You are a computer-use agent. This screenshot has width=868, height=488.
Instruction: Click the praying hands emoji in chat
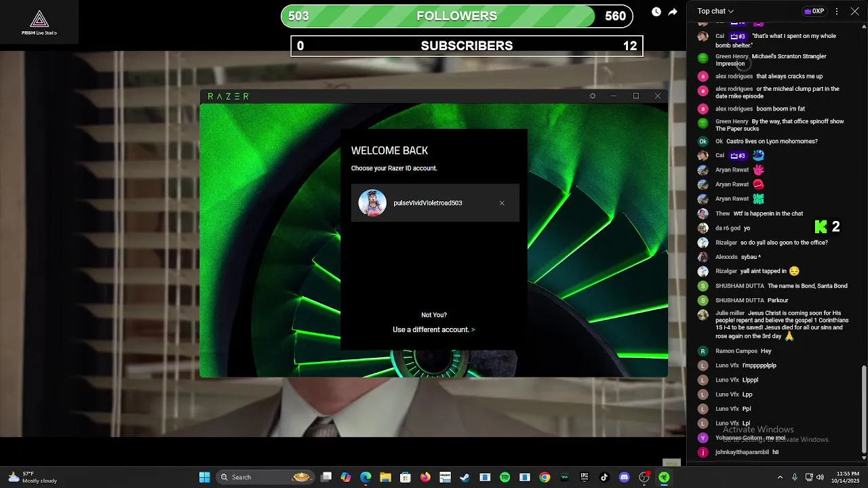click(789, 336)
